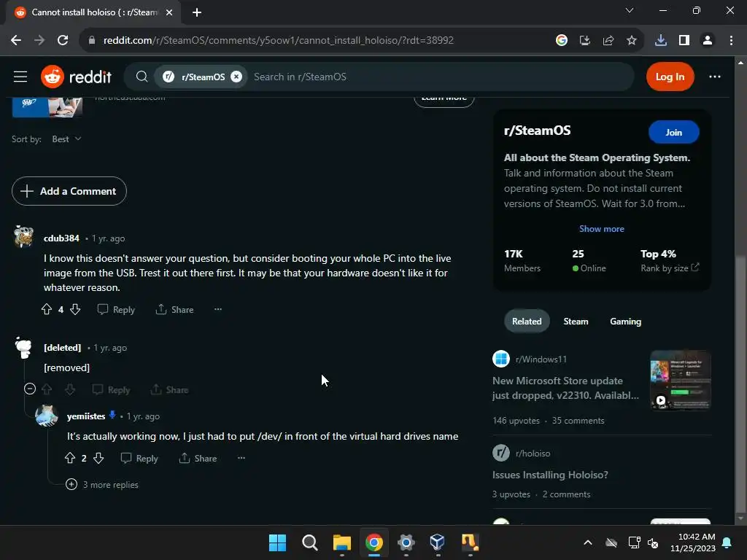The width and height of the screenshot is (747, 560).
Task: Open more options on cdub384's comment
Action: (217, 309)
